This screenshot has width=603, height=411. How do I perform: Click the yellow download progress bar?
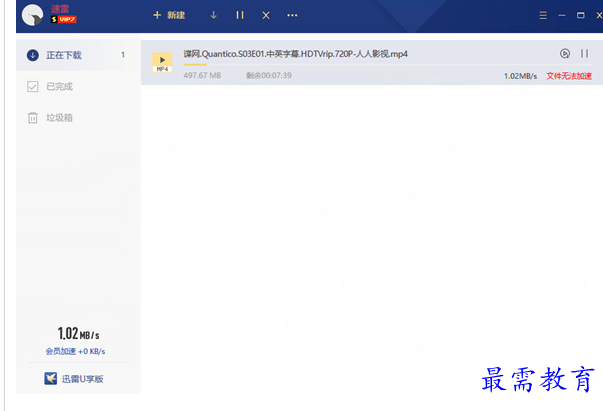(x=195, y=65)
